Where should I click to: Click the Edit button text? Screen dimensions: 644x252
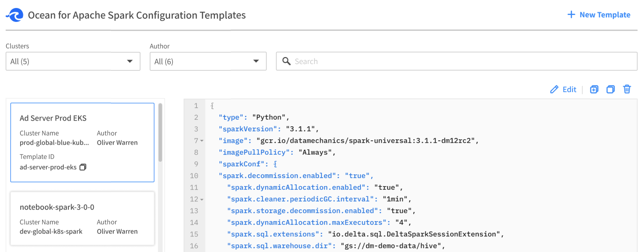tap(569, 89)
